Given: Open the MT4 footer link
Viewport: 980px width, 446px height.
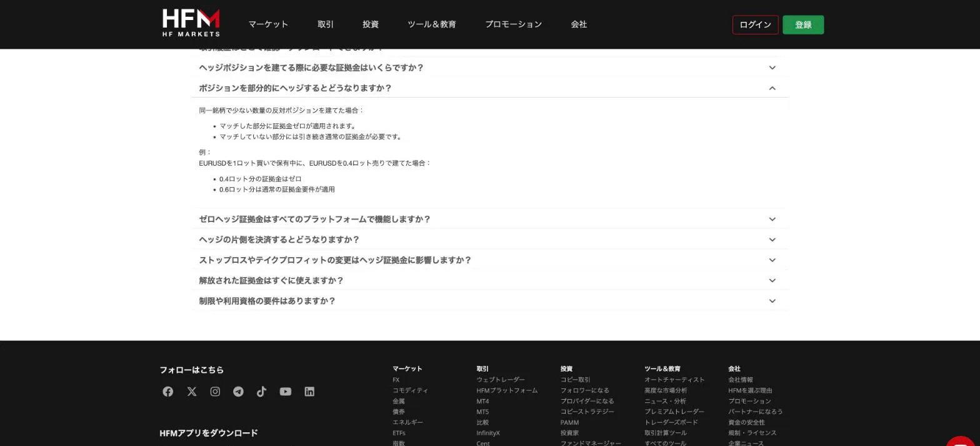Looking at the screenshot, I should pos(482,401).
